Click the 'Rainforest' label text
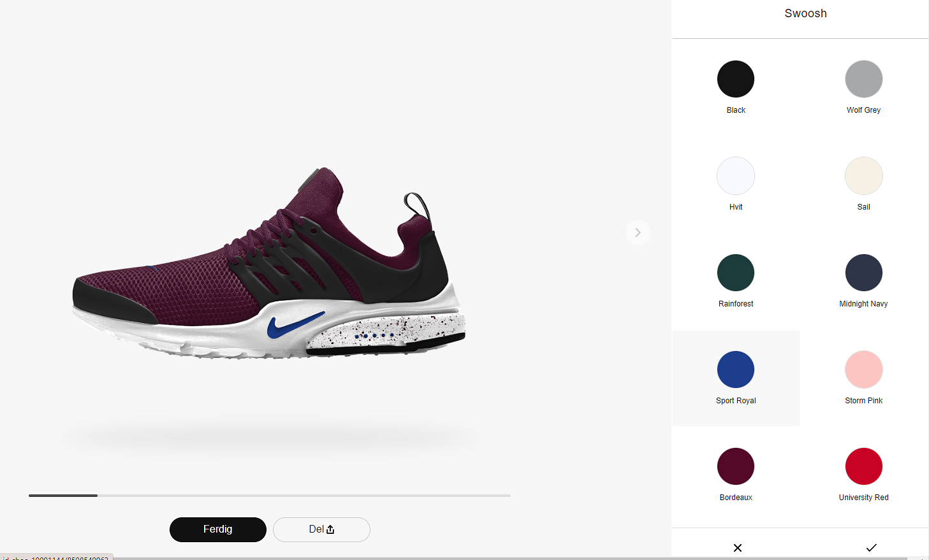 pos(736,304)
